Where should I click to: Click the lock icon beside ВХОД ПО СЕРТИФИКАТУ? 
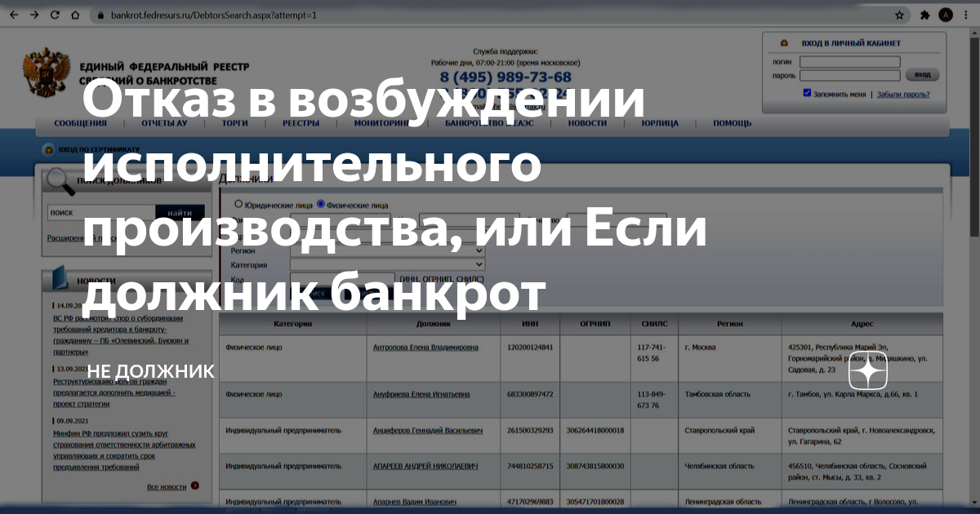(48, 150)
